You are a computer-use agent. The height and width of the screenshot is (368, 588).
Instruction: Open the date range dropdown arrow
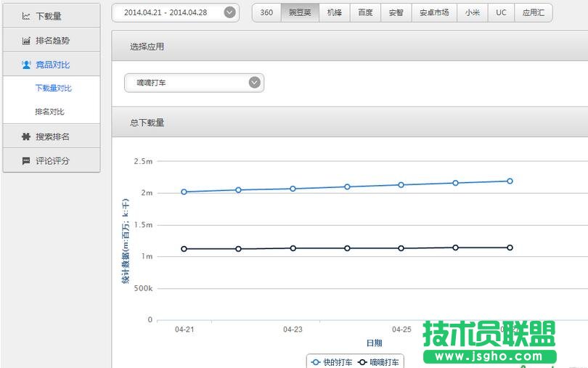[x=229, y=12]
